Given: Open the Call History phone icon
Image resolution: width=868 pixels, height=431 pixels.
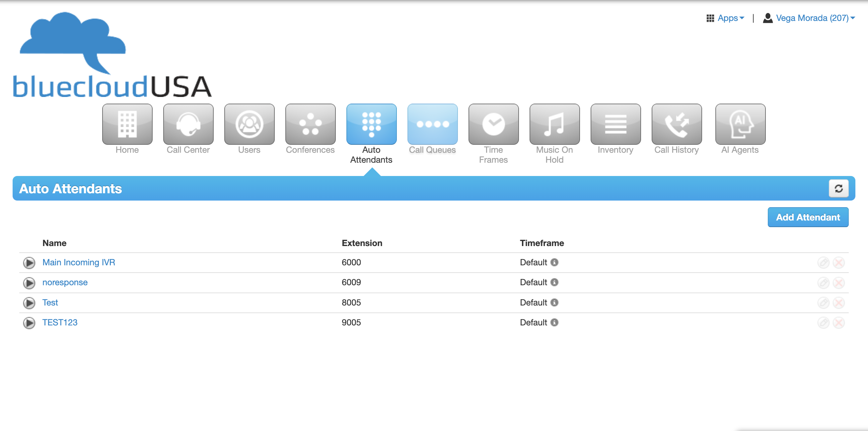Looking at the screenshot, I should tap(676, 124).
